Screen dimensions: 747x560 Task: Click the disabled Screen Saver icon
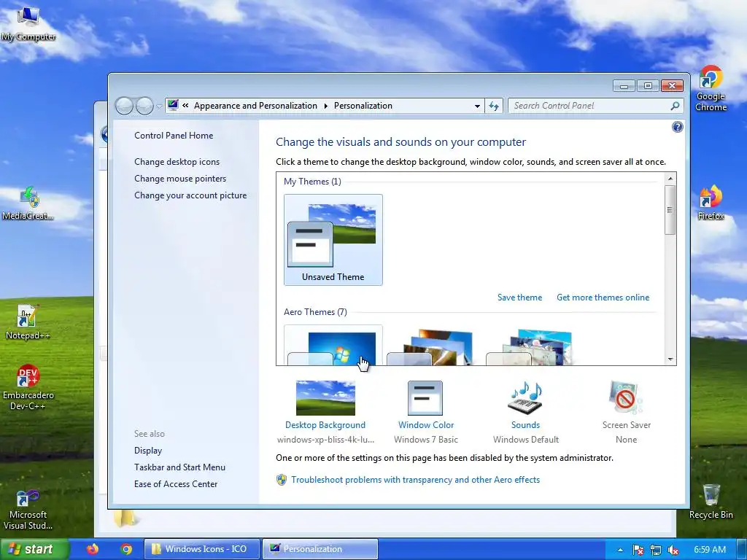626,398
